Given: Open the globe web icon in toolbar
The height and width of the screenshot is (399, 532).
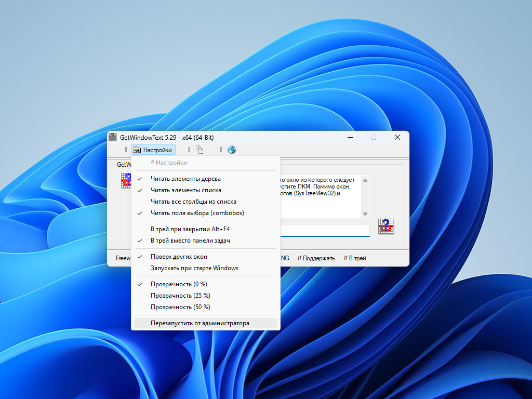Looking at the screenshot, I should pos(232,150).
